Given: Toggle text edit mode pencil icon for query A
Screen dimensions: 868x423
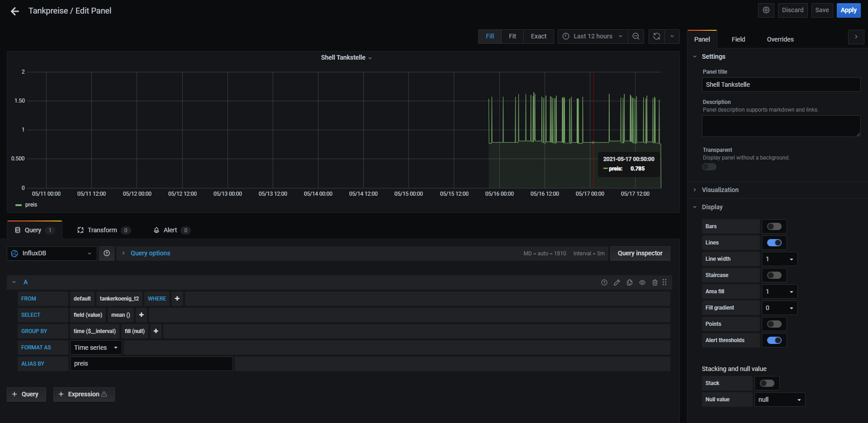Looking at the screenshot, I should [617, 282].
